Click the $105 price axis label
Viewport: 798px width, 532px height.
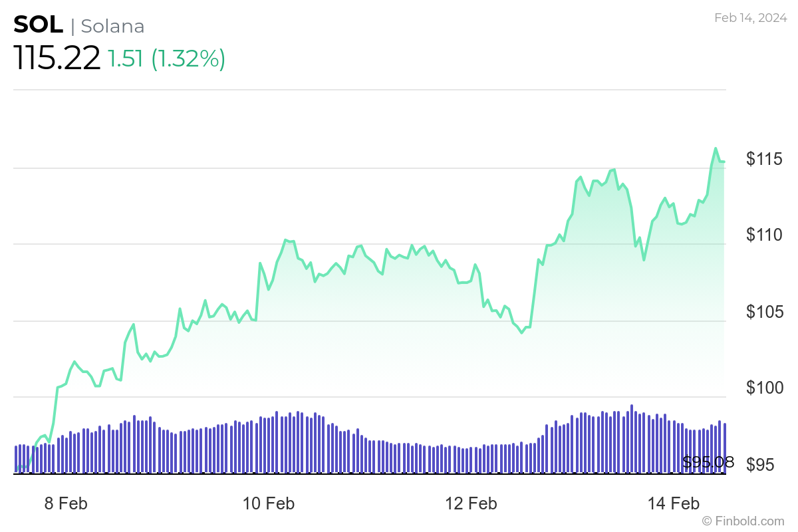click(763, 311)
